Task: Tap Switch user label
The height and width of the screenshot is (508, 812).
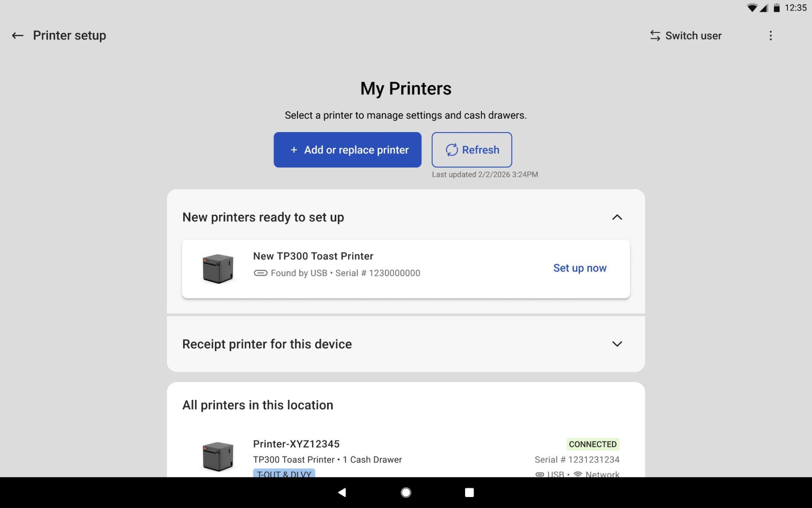Action: [x=693, y=36]
